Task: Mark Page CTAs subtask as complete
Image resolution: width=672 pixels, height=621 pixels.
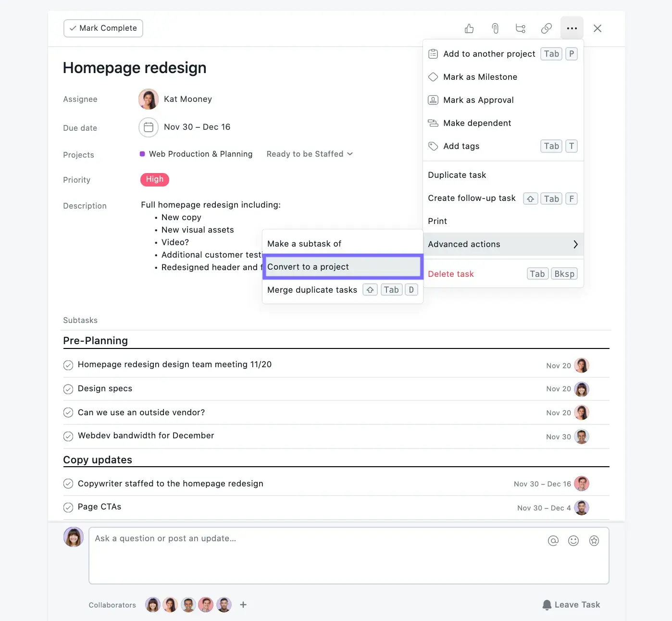Action: pos(68,507)
